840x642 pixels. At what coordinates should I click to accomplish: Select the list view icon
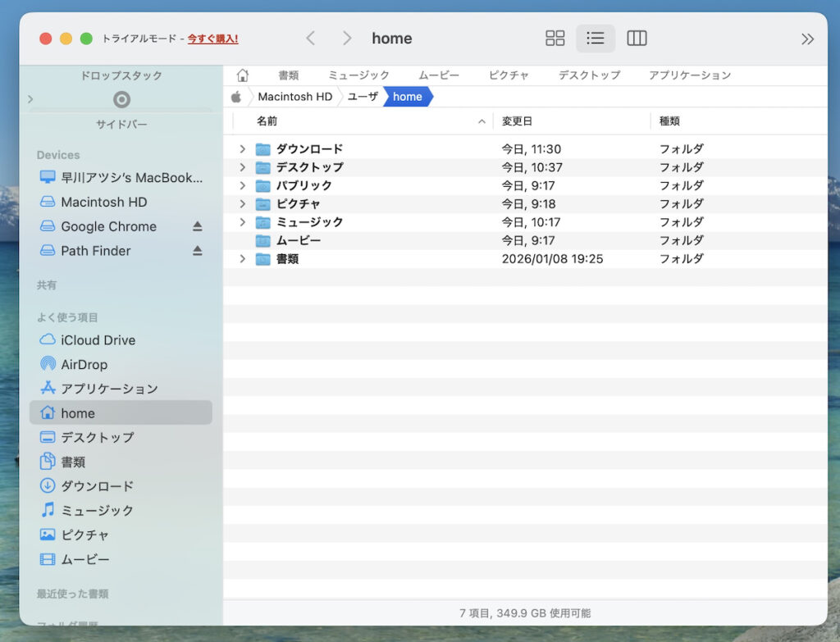(x=596, y=39)
